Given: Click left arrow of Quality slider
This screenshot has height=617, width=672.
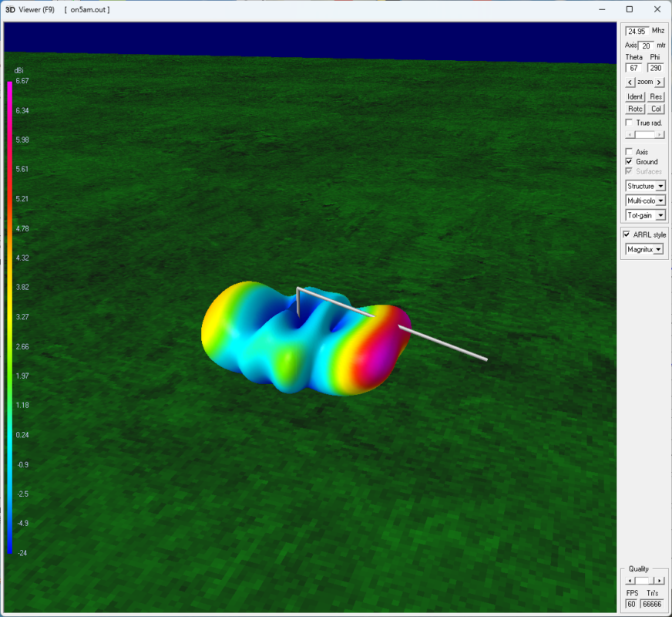Looking at the screenshot, I should [630, 581].
